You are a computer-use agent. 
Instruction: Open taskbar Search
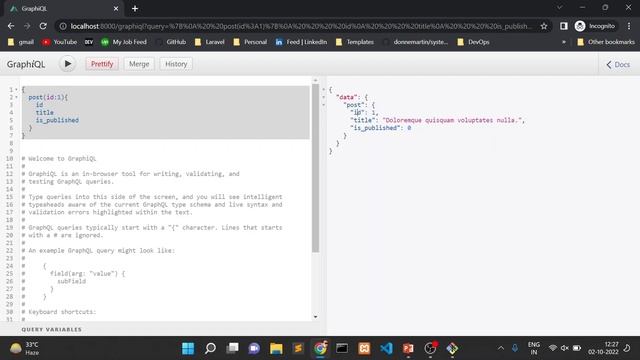(x=210, y=348)
